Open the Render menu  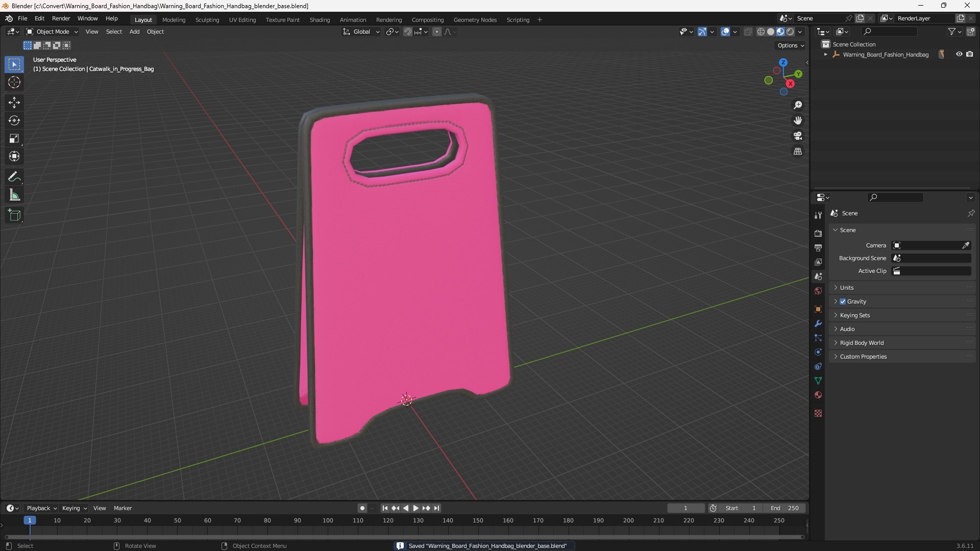61,18
